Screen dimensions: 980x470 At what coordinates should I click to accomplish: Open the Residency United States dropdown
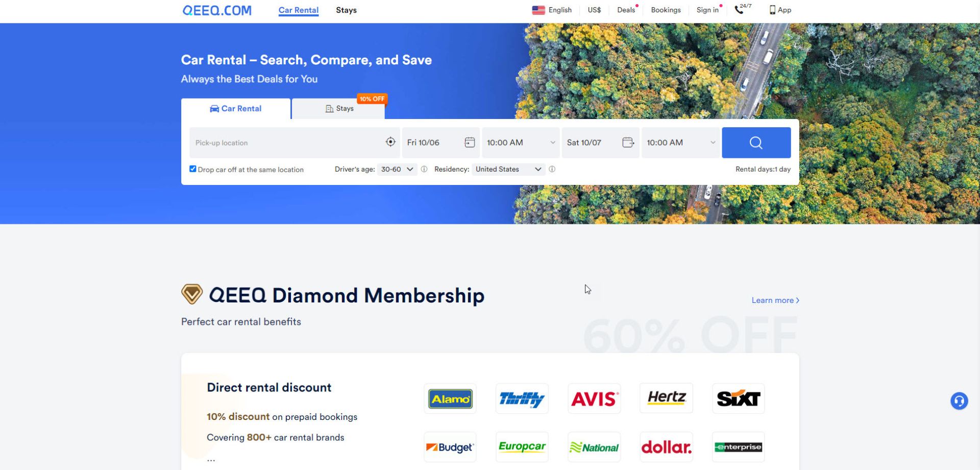508,169
